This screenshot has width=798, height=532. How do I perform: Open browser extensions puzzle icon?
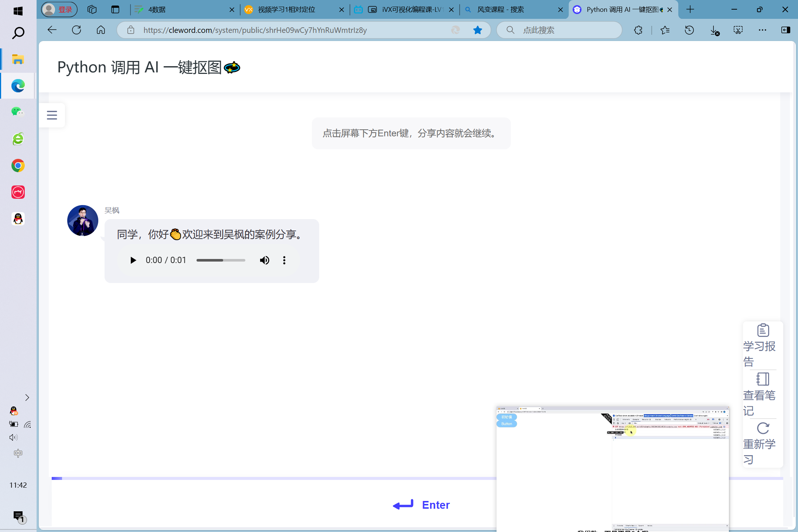(638, 30)
